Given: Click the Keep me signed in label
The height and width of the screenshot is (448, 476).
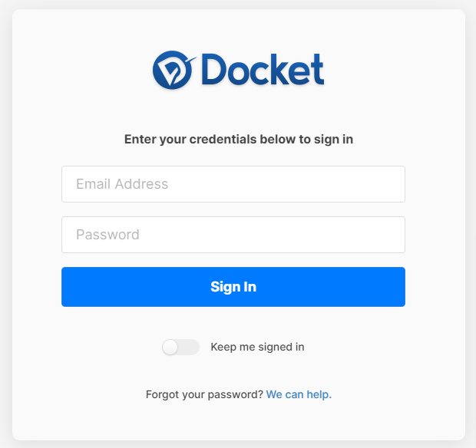Looking at the screenshot, I should [257, 347].
